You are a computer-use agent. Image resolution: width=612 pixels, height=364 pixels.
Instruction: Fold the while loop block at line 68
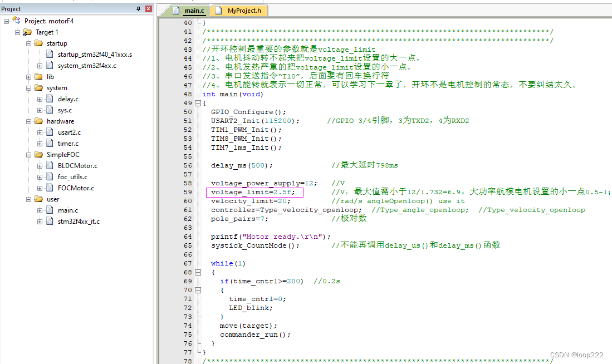coord(198,272)
